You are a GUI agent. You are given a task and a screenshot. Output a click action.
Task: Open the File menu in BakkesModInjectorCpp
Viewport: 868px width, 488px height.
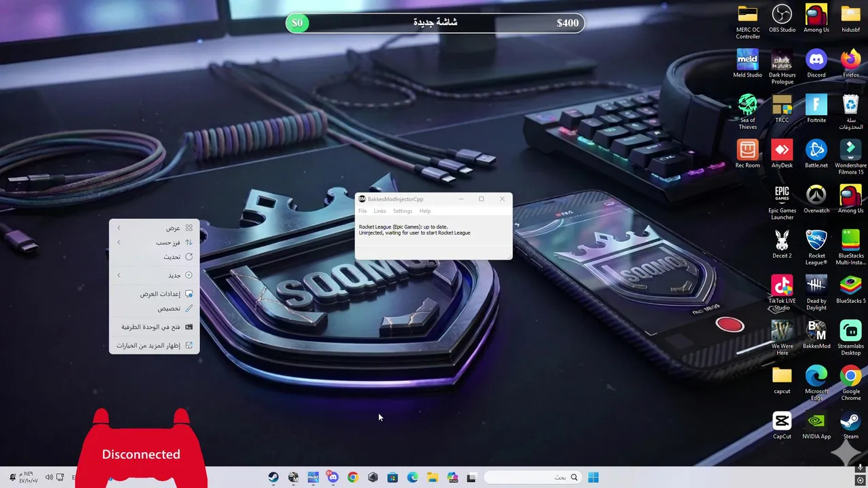point(363,211)
